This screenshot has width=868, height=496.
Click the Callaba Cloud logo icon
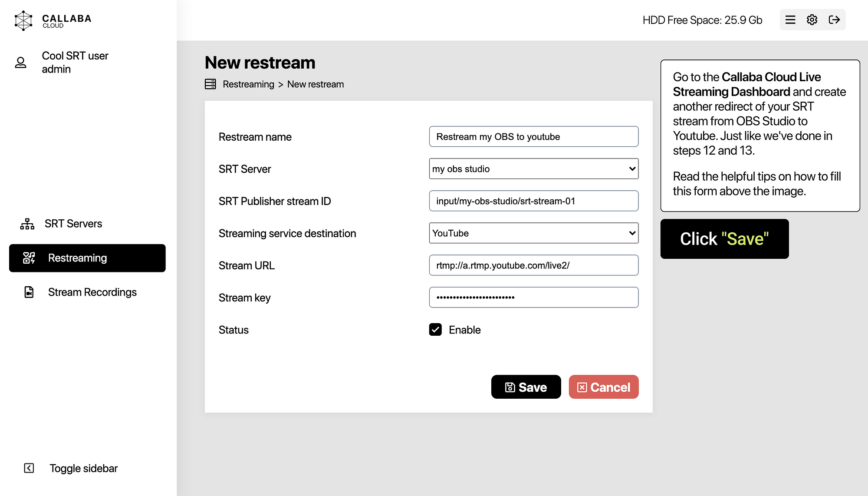click(x=23, y=20)
